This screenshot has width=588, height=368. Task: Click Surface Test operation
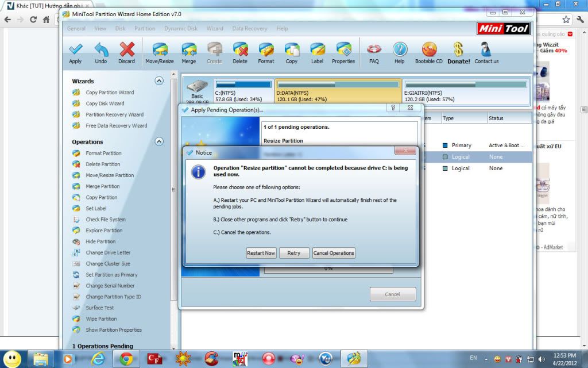99,308
